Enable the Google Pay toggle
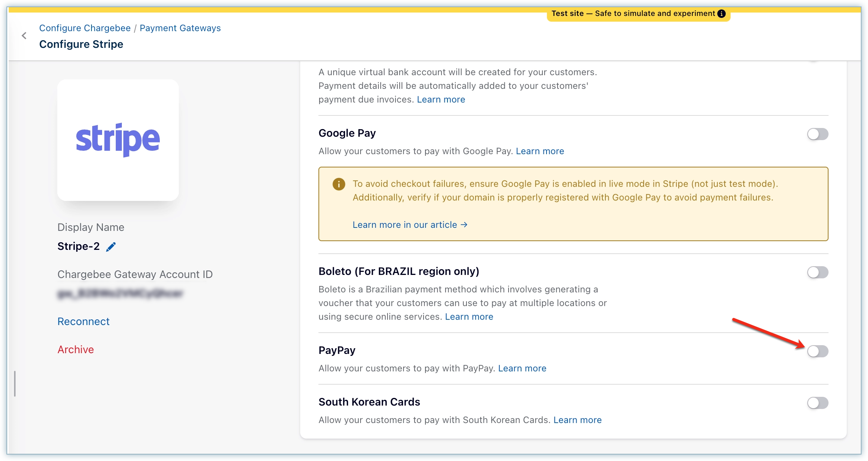Viewport: 868px width, 461px height. (818, 134)
